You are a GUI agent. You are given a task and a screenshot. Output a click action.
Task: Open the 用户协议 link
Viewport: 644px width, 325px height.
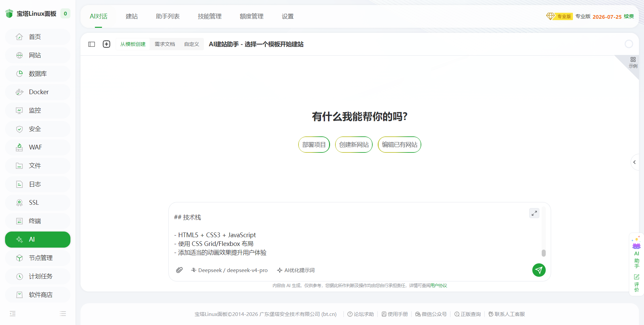439,285
